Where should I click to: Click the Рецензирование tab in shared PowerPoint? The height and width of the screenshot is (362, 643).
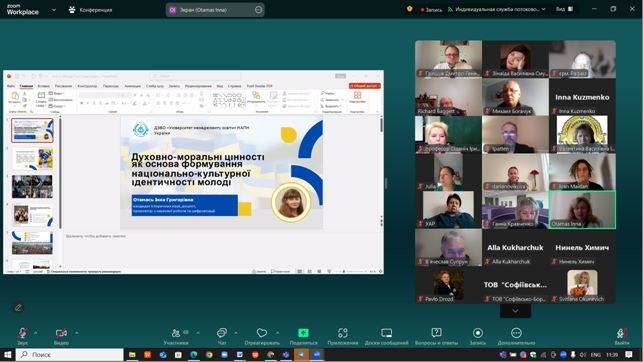coord(198,86)
